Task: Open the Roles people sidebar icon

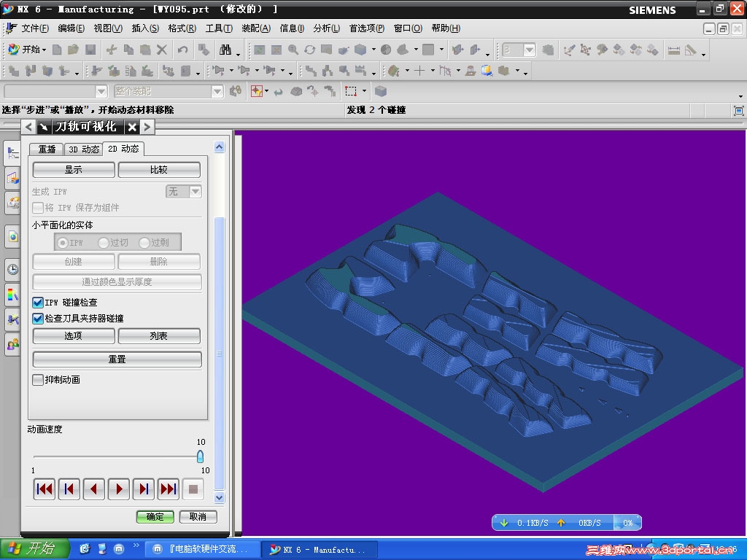Action: (13, 344)
